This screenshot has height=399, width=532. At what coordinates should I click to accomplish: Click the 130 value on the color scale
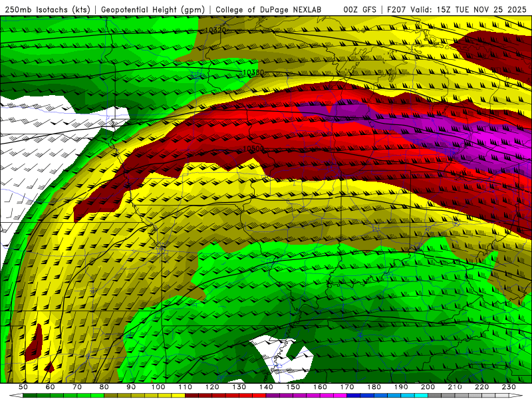click(239, 387)
